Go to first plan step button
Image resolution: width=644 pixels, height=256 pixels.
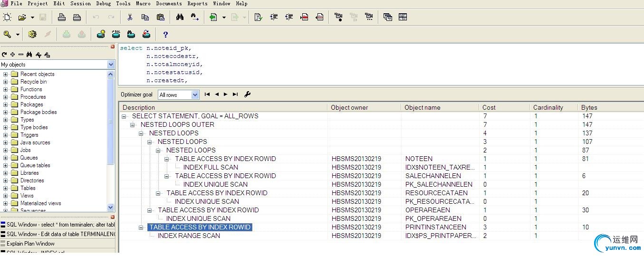(207, 95)
